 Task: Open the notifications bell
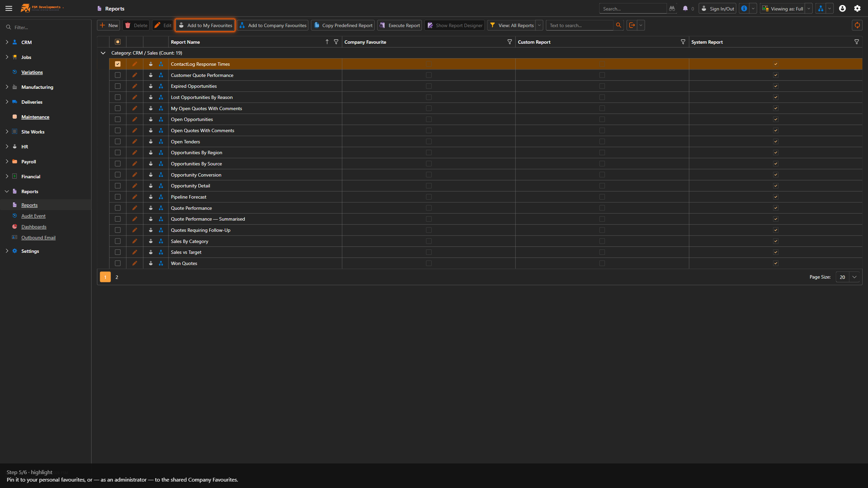pyautogui.click(x=685, y=8)
